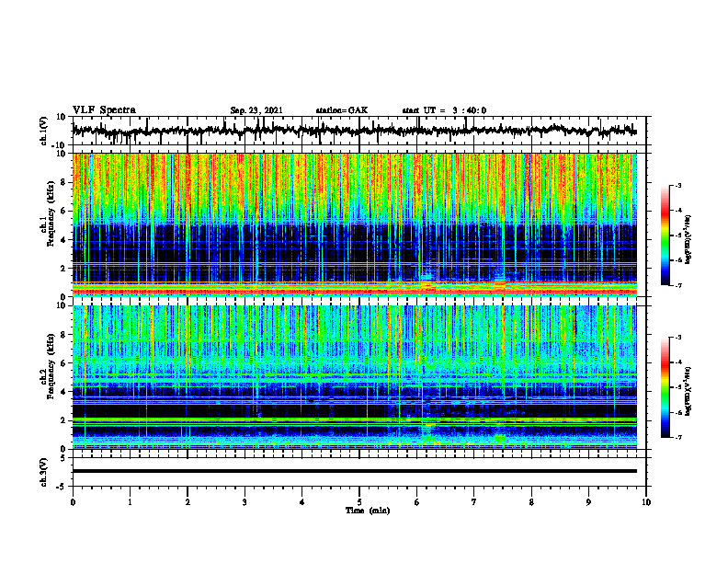728x563 pixels.
Task: Click the "VLF Spectra" plot title
Action: click(105, 110)
